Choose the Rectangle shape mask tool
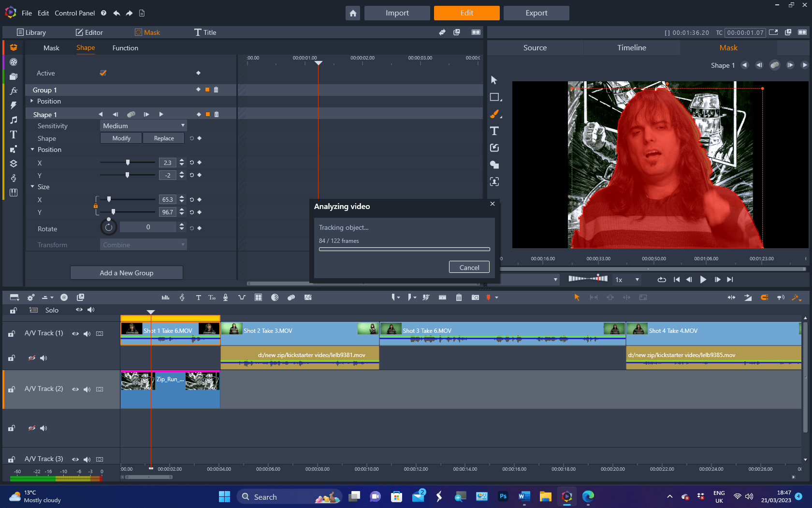 [494, 97]
